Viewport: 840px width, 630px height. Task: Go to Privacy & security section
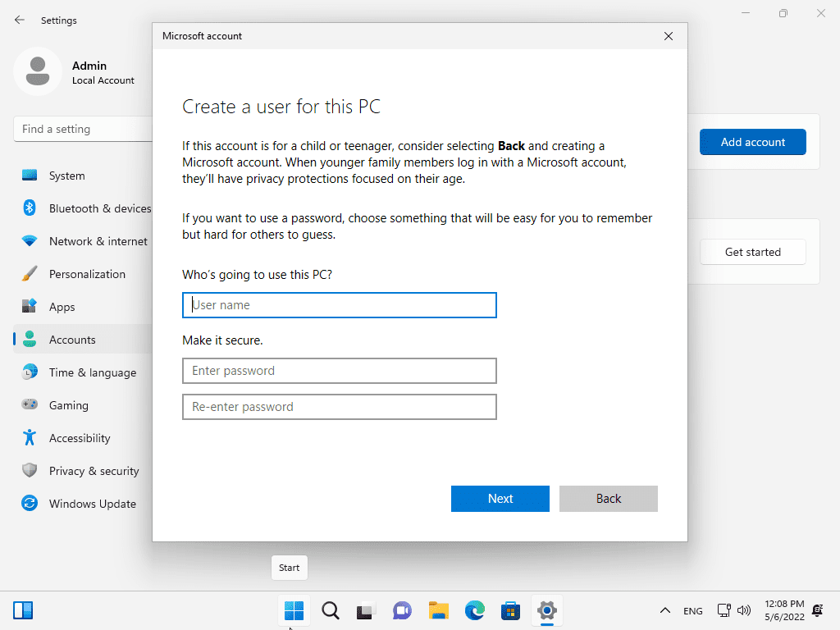pyautogui.click(x=94, y=471)
